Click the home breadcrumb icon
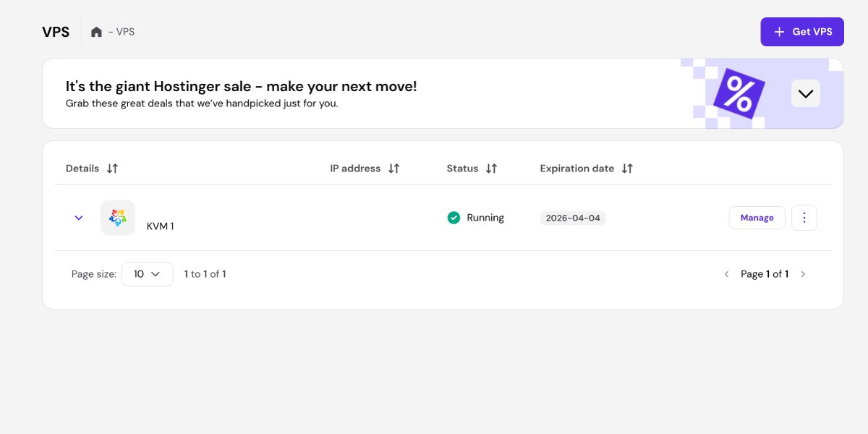This screenshot has width=868, height=434. click(x=96, y=32)
